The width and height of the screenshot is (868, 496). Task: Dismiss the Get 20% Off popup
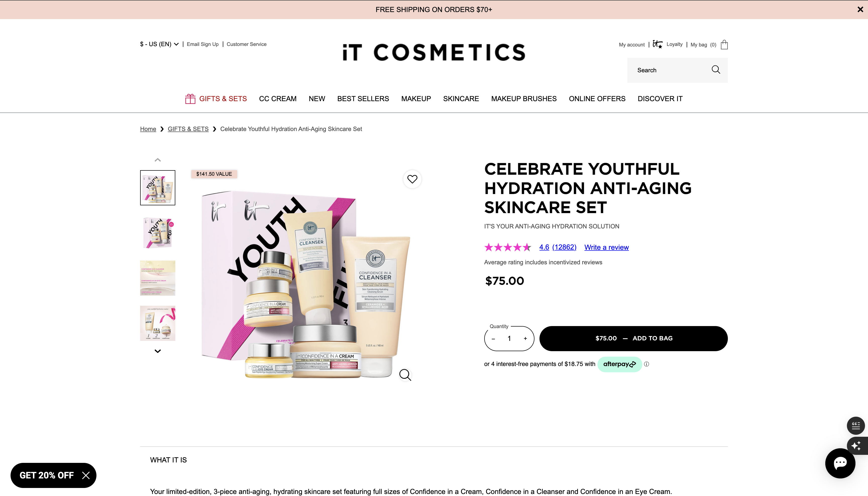coord(86,475)
